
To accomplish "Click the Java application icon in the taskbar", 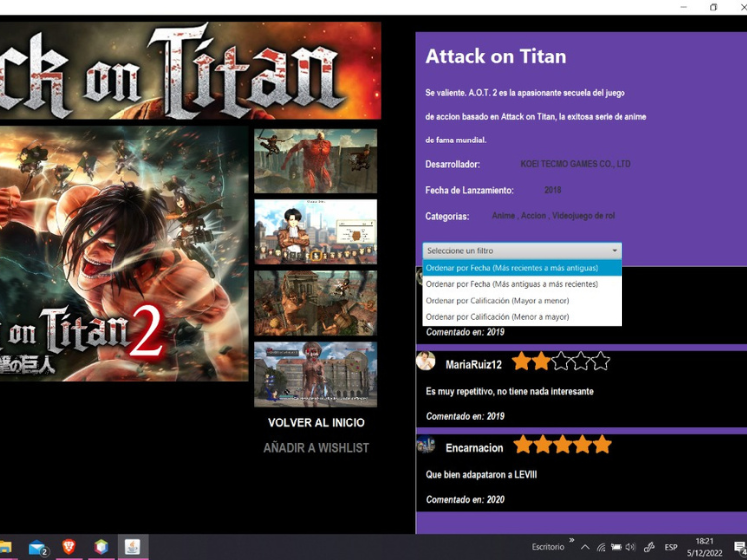I will tap(132, 548).
